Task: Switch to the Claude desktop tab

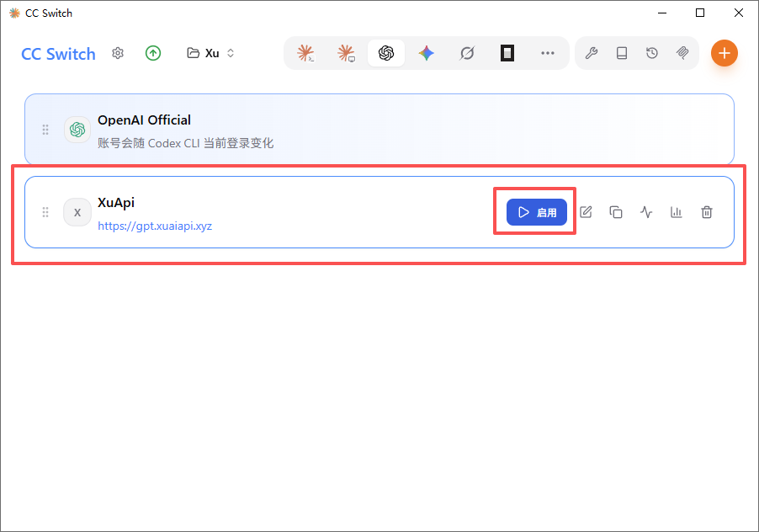Action: (346, 53)
